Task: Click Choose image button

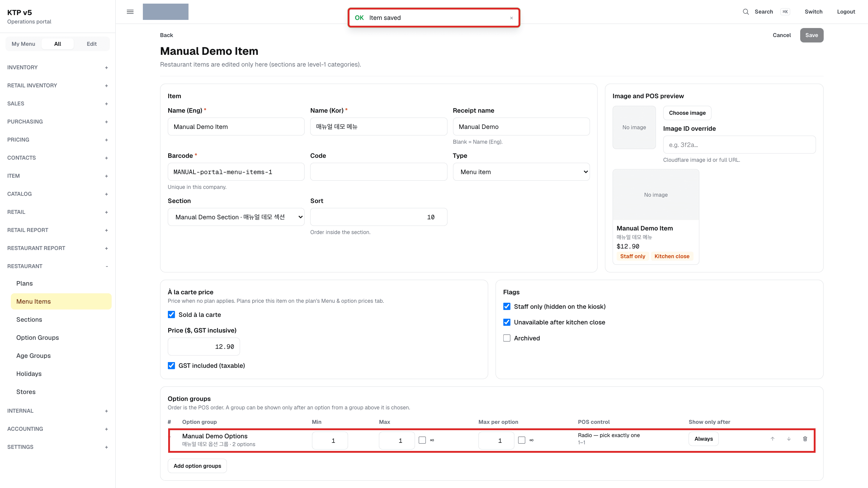Action: (687, 113)
